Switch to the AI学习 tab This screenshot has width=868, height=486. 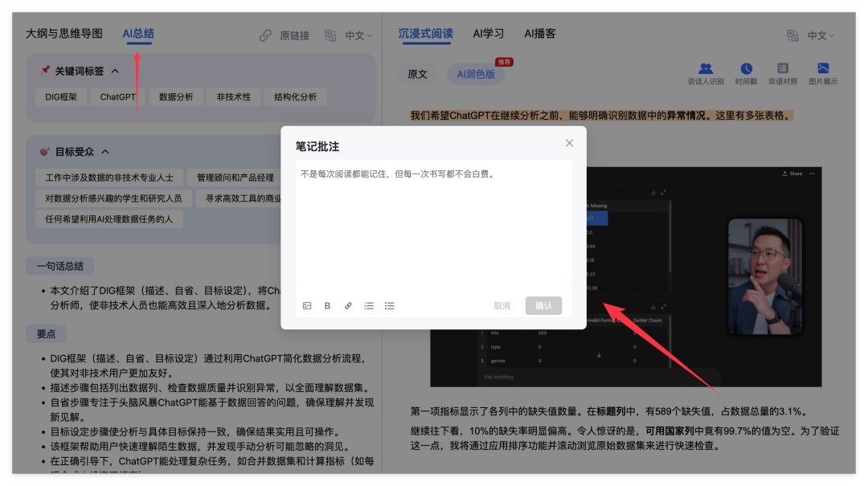[489, 34]
